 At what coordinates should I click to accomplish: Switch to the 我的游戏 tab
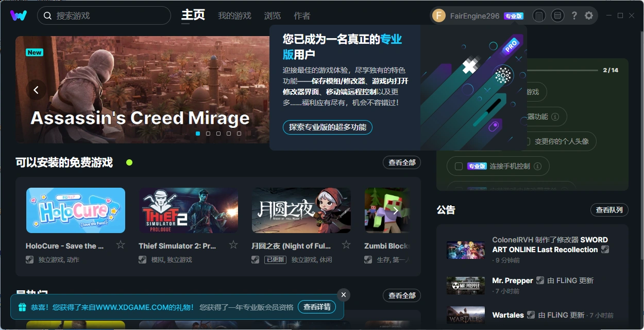234,16
